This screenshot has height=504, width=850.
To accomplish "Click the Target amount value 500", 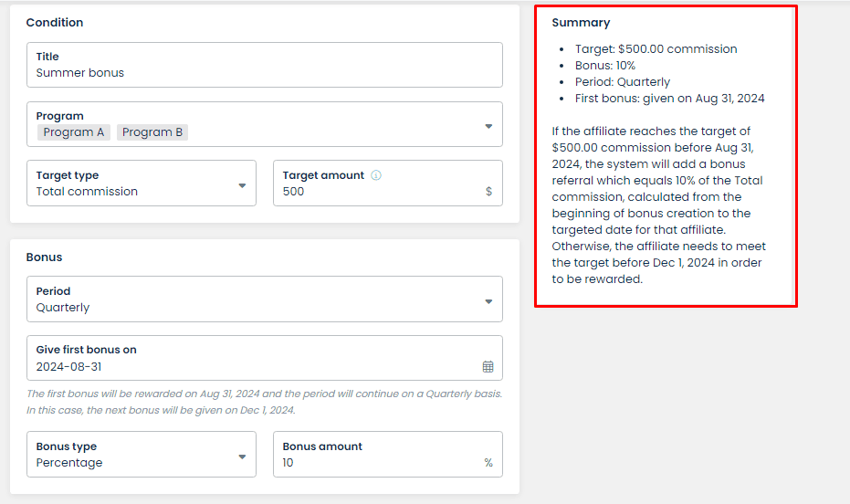I will pos(293,192).
